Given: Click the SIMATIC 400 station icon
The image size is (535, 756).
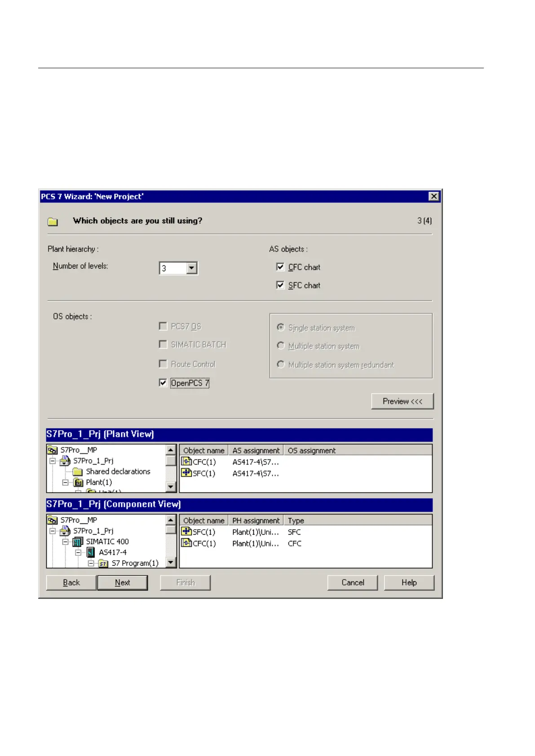Looking at the screenshot, I should pyautogui.click(x=78, y=541).
